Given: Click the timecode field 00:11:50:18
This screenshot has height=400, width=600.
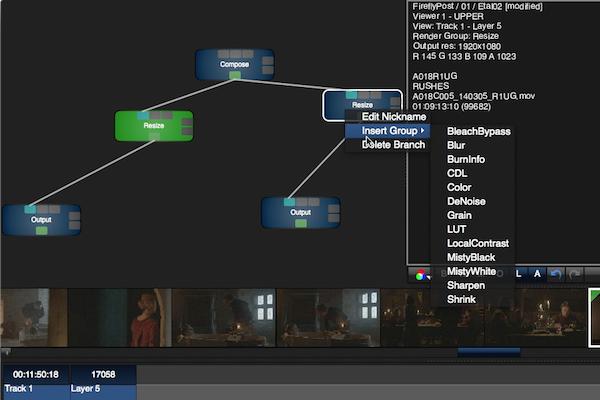Looking at the screenshot, I should click(x=36, y=374).
